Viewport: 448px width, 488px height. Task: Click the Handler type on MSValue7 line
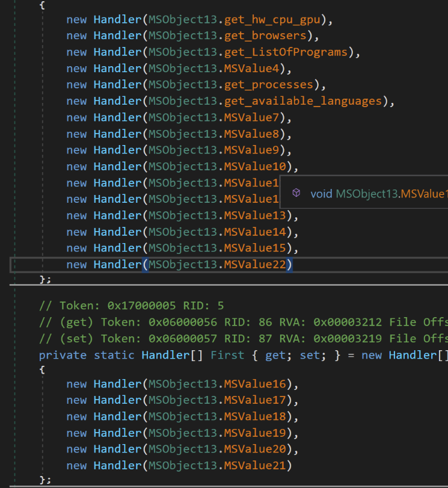point(118,118)
